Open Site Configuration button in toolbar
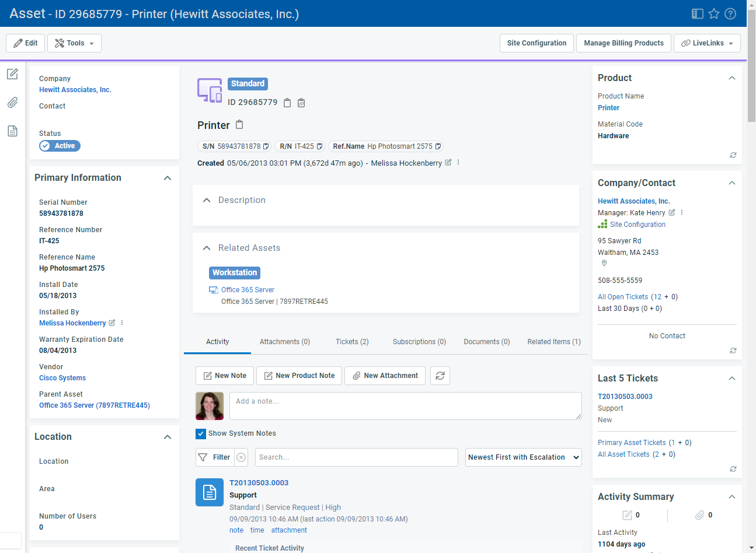This screenshot has height=553, width=756. pos(536,43)
